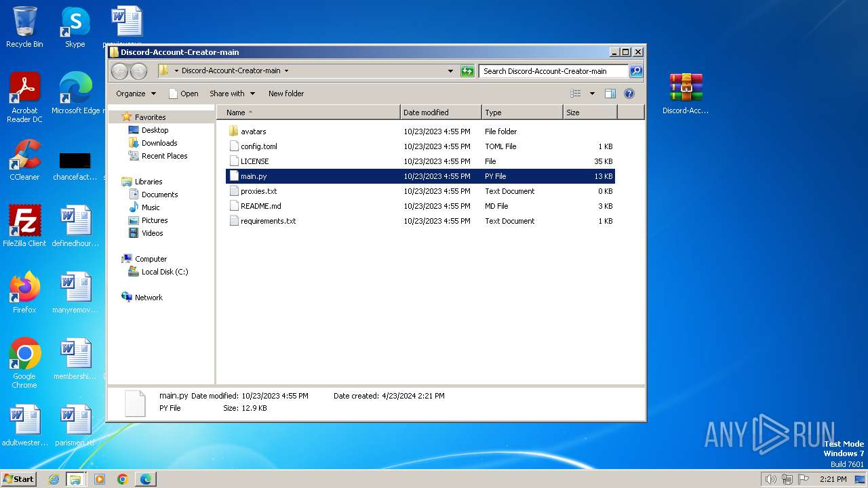868x488 pixels.
Task: Click the Explorer Forward navigation arrow
Action: click(x=138, y=70)
